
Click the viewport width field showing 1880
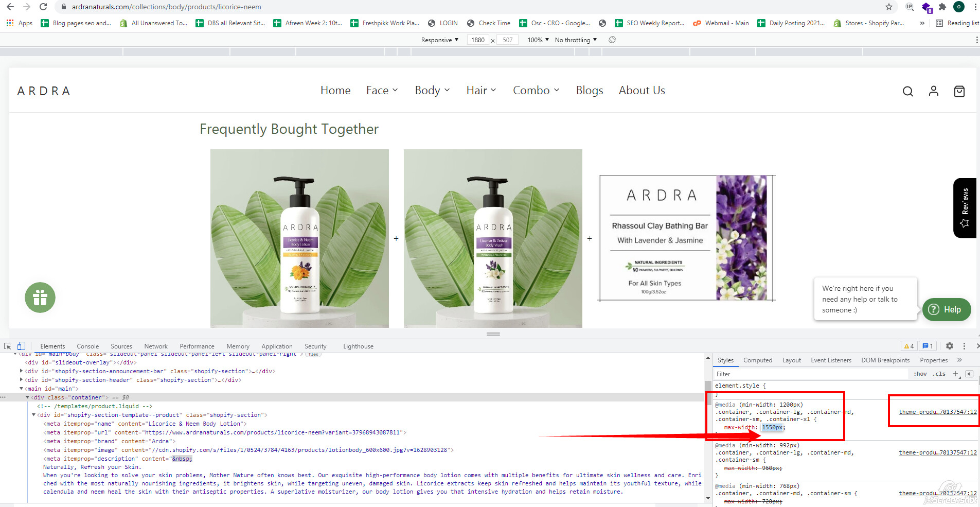[x=478, y=40]
